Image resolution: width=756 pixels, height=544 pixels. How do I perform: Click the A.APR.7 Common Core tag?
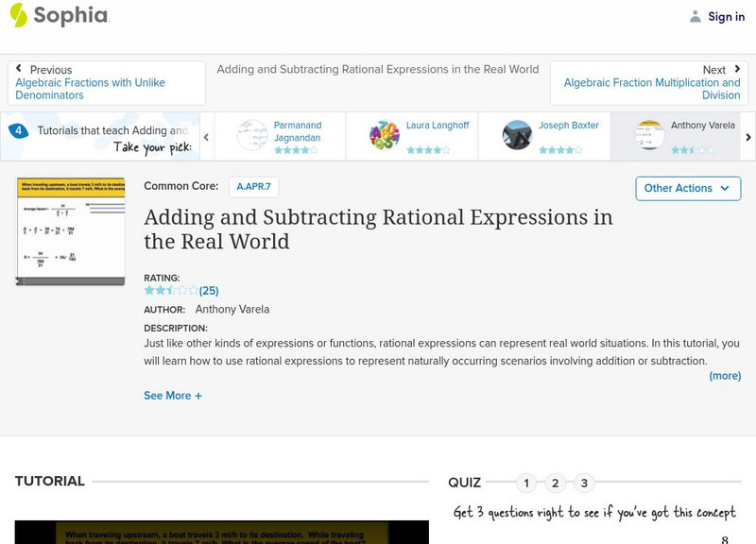pos(253,187)
